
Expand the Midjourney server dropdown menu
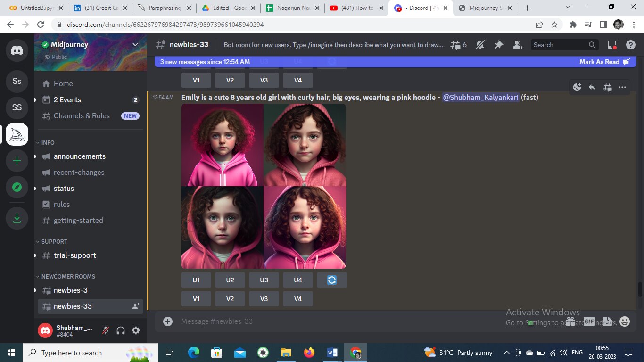[135, 45]
